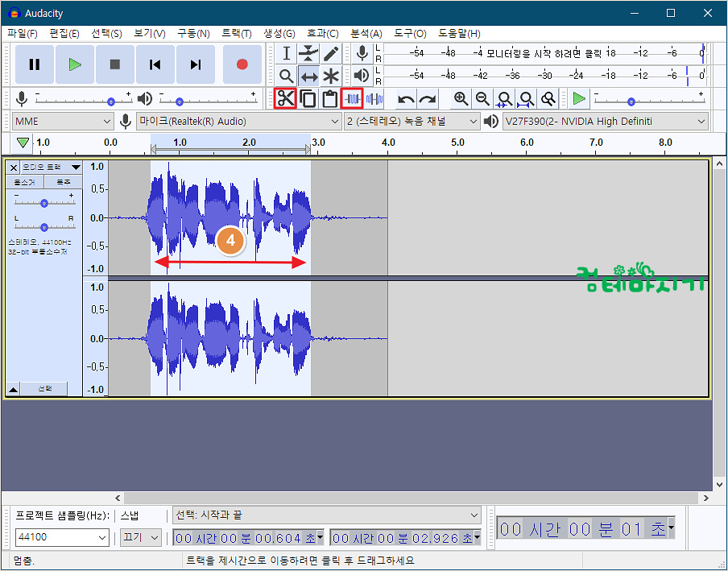The width and height of the screenshot is (728, 571).
Task: Select the Draw (pencil) tool
Action: (330, 53)
